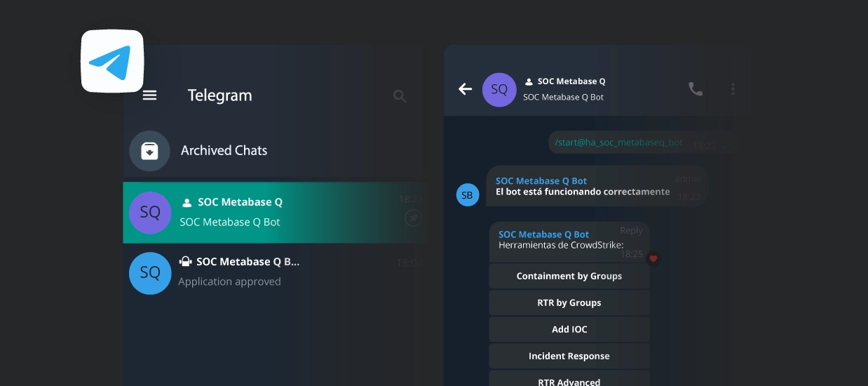Click the 18:25 timestamp on CrowdStrike message
Image resolution: width=868 pixels, height=386 pixels.
[x=632, y=254]
